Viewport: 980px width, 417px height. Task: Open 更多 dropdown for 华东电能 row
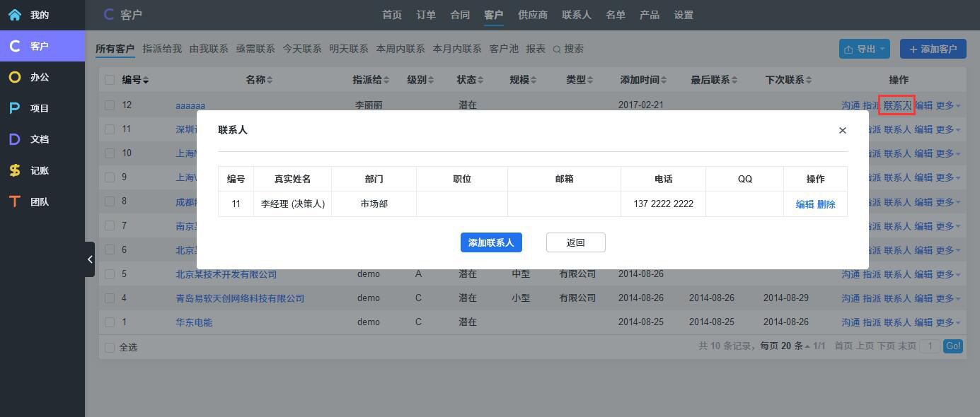pos(948,322)
